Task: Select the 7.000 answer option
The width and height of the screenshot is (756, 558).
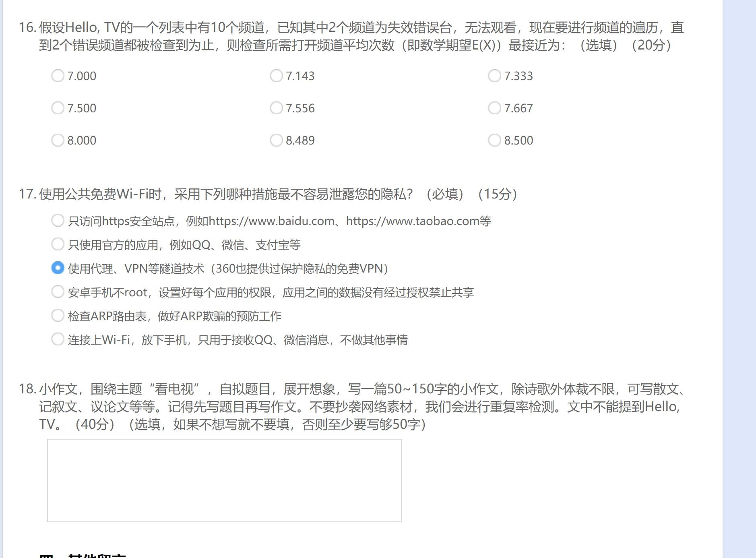Action: click(58, 76)
